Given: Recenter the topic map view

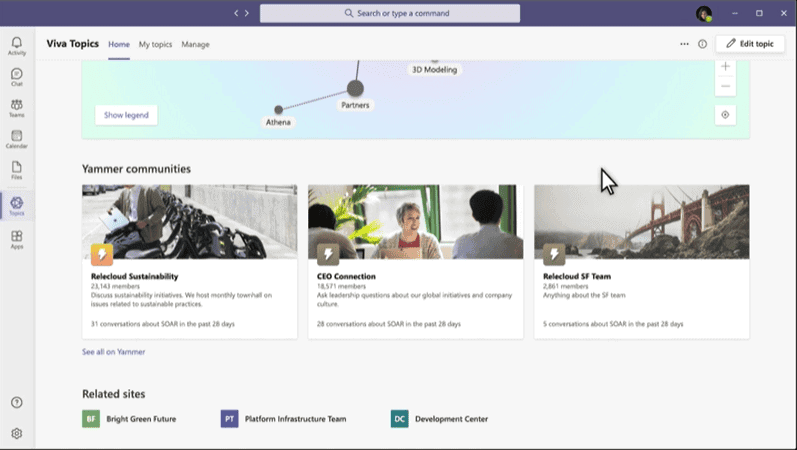Looking at the screenshot, I should (726, 115).
